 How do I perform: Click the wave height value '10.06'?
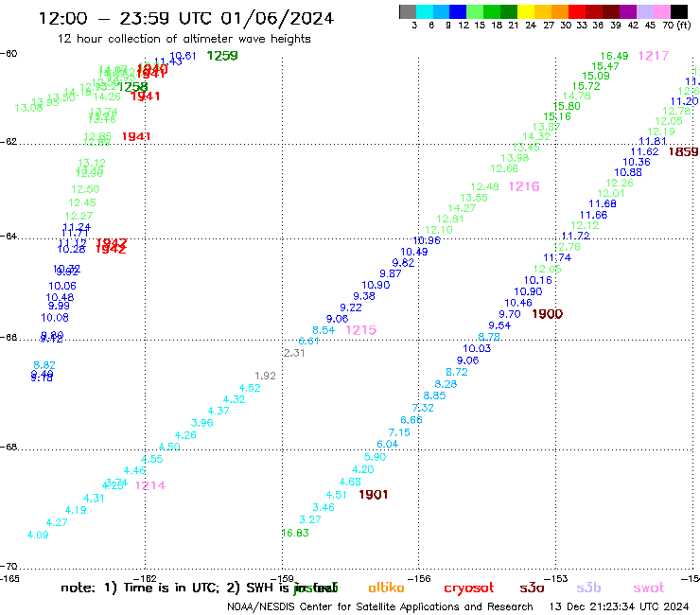[62, 286]
